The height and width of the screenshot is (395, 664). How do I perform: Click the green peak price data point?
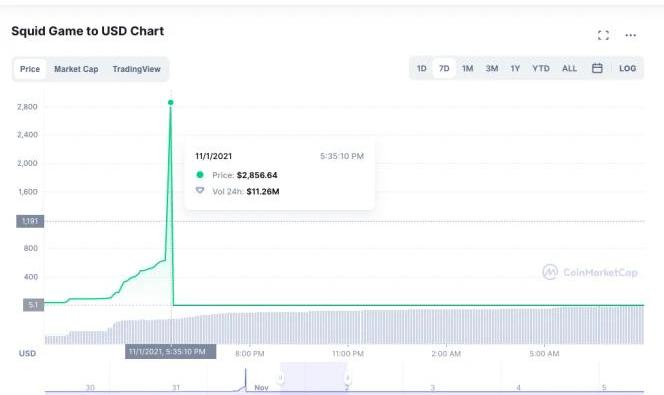tap(171, 102)
